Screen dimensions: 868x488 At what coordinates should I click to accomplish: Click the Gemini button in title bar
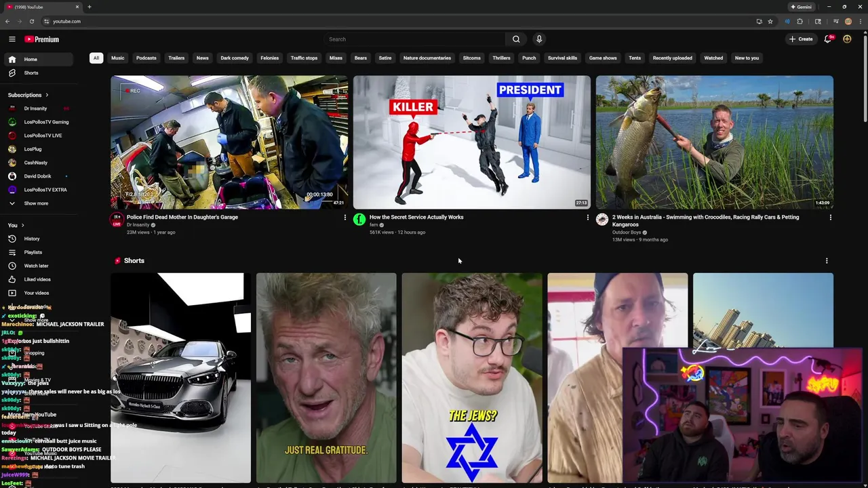(801, 7)
